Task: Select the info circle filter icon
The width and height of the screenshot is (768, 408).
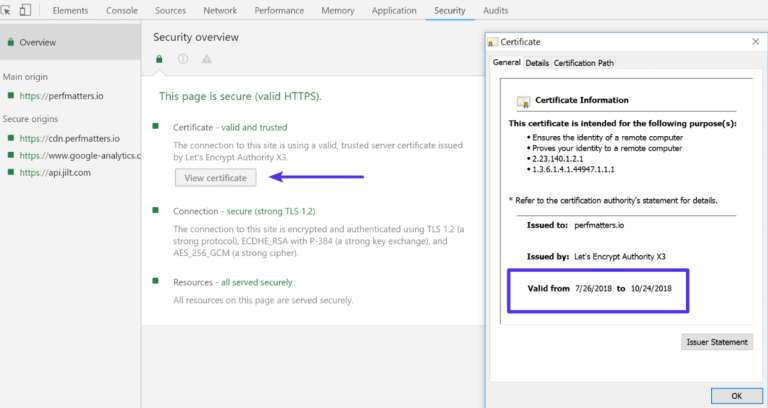Action: pos(183,59)
